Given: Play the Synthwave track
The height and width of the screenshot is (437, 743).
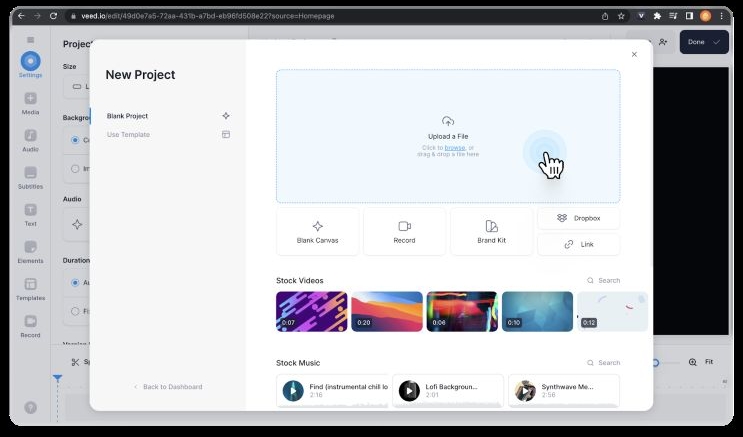Looking at the screenshot, I should [x=525, y=391].
